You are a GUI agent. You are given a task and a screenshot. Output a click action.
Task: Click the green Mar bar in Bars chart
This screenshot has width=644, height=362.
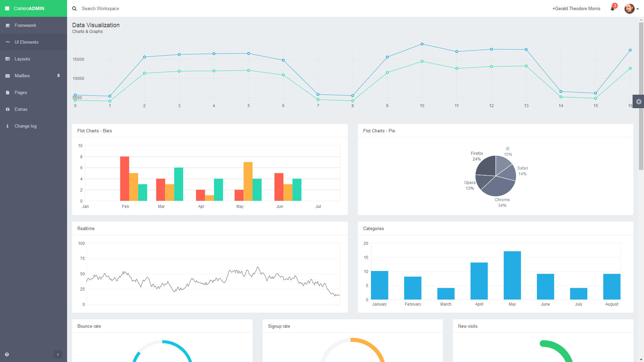click(178, 184)
